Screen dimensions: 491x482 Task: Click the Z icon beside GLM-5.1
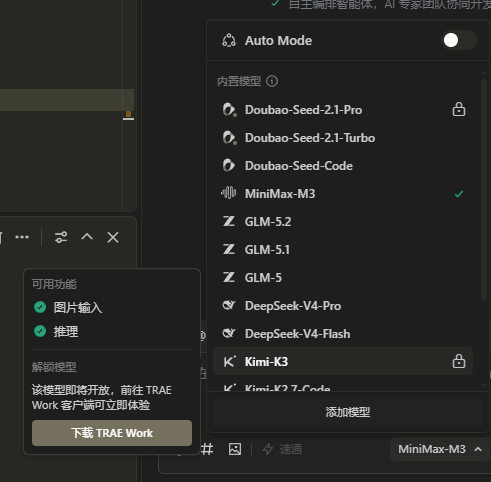tap(229, 249)
